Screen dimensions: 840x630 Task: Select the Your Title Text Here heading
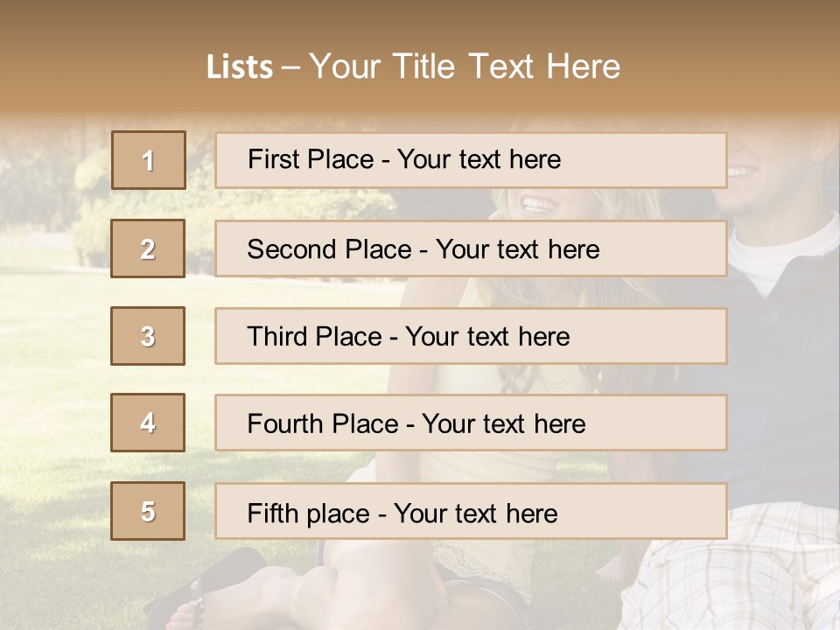pyautogui.click(x=465, y=66)
